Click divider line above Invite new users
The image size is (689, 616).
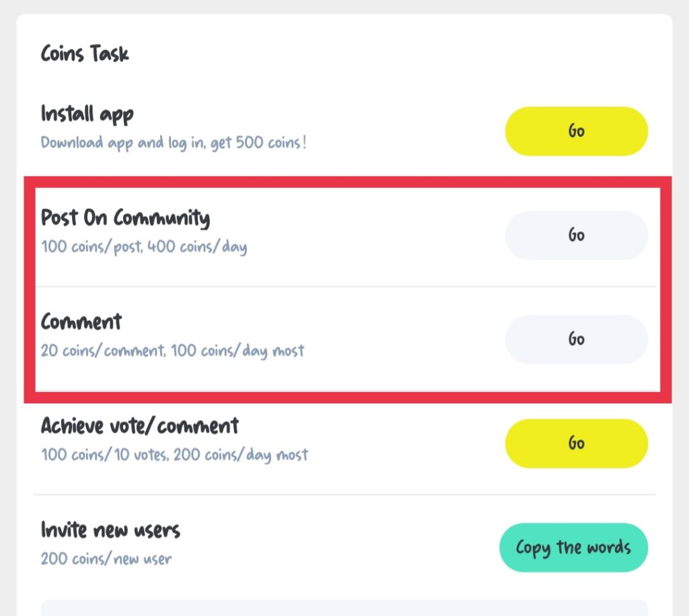tap(344, 495)
